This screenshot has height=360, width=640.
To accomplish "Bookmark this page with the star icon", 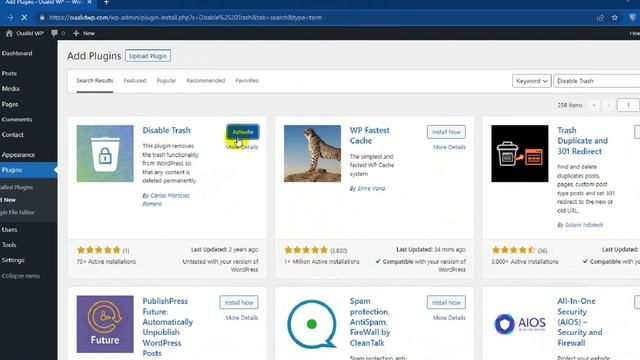I will [x=615, y=18].
